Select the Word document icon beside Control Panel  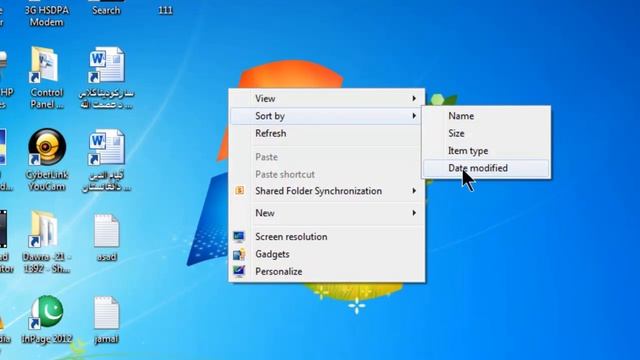click(107, 65)
